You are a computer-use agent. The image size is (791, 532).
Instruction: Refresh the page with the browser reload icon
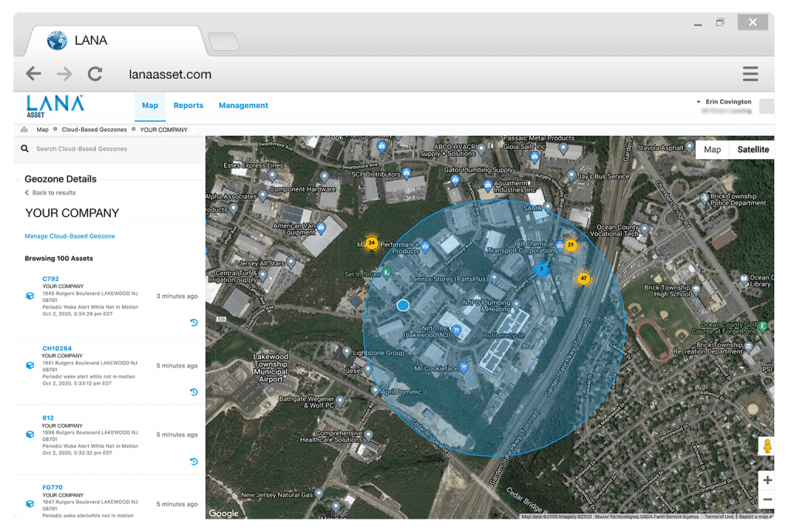94,73
